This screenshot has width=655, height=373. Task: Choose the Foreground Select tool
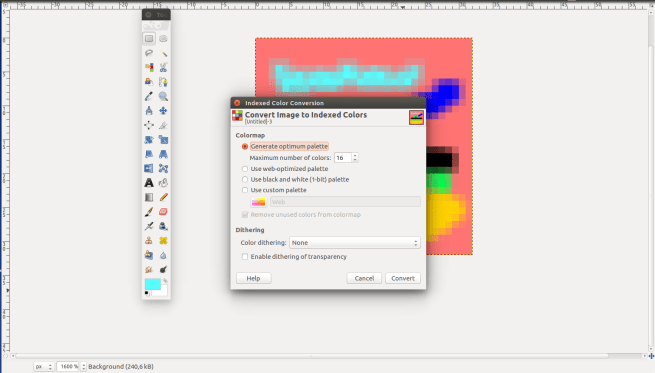(149, 82)
